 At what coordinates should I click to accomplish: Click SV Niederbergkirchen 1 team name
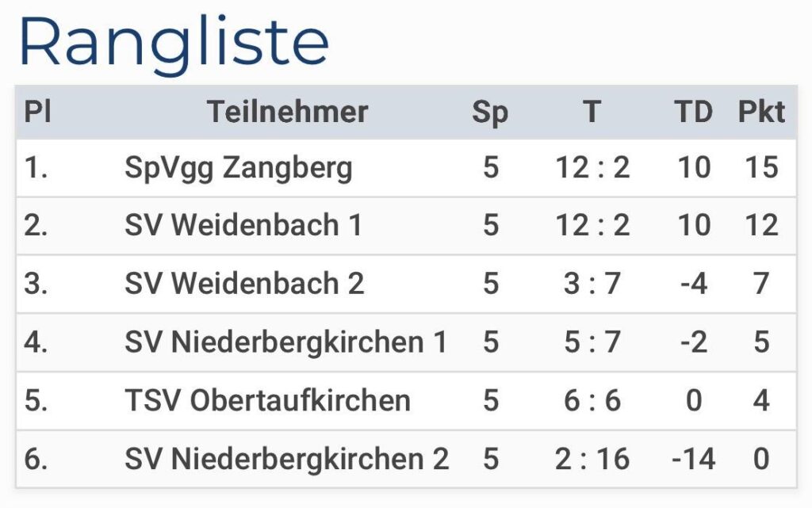click(x=285, y=342)
